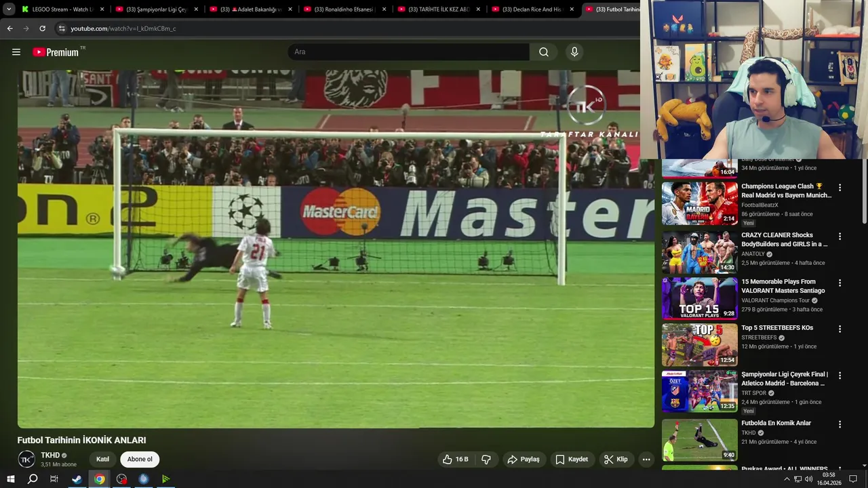Viewport: 868px width, 488px height.
Task: Open the volume control in system tray
Action: pos(809,479)
